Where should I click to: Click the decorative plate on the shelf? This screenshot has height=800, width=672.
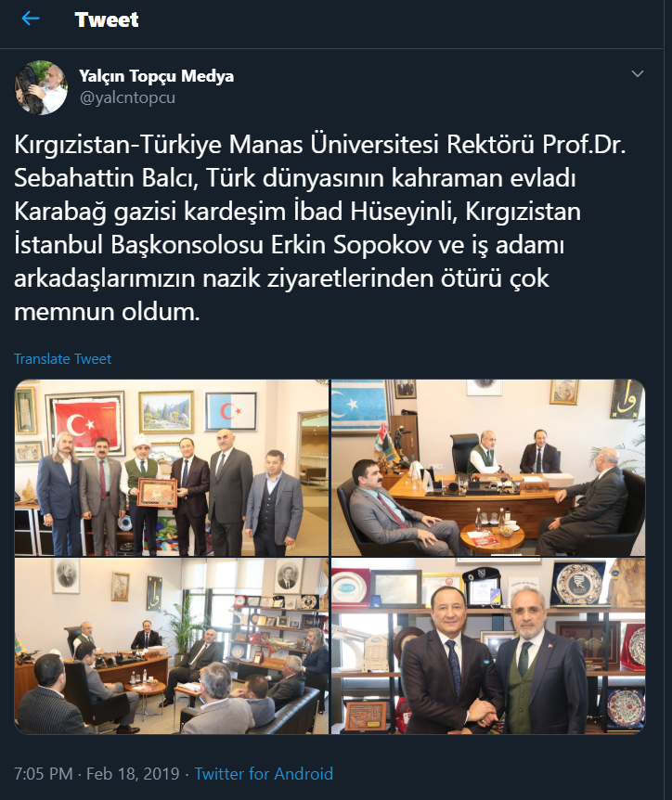[x=578, y=583]
